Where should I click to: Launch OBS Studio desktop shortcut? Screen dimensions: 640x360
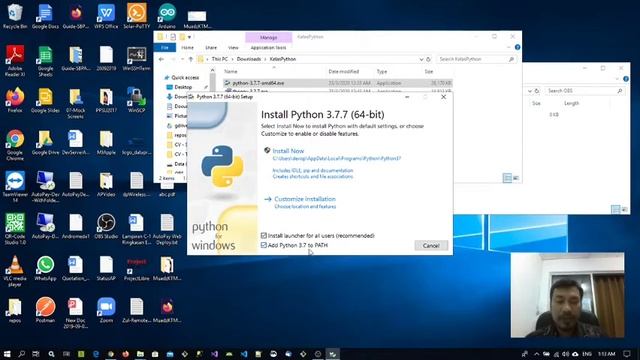click(x=106, y=226)
